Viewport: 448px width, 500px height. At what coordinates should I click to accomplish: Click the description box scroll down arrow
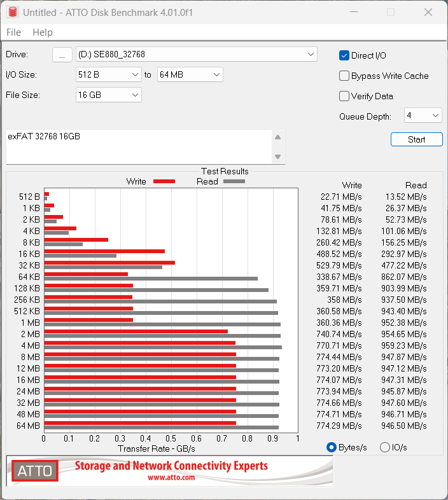[x=277, y=156]
